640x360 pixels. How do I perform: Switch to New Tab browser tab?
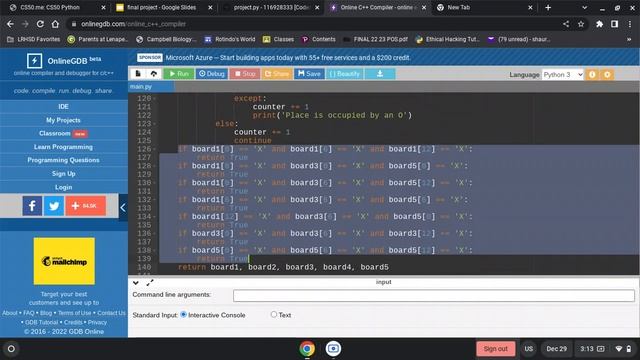coord(483,7)
